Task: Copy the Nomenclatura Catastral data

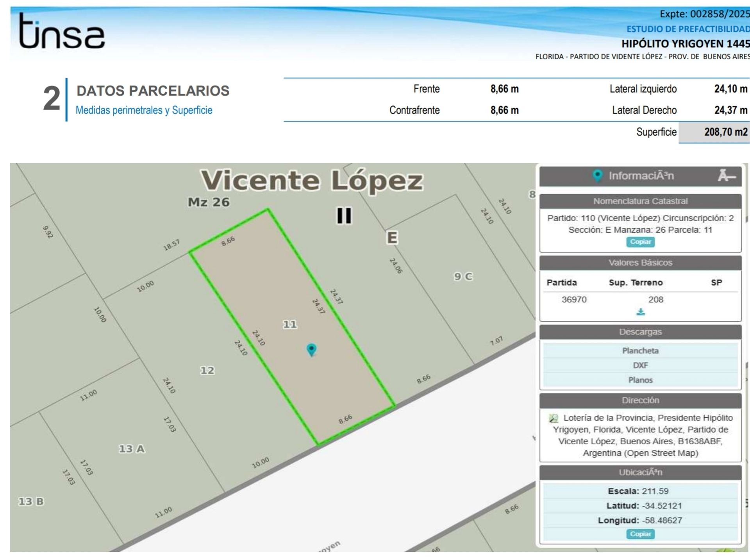Action: 640,242
